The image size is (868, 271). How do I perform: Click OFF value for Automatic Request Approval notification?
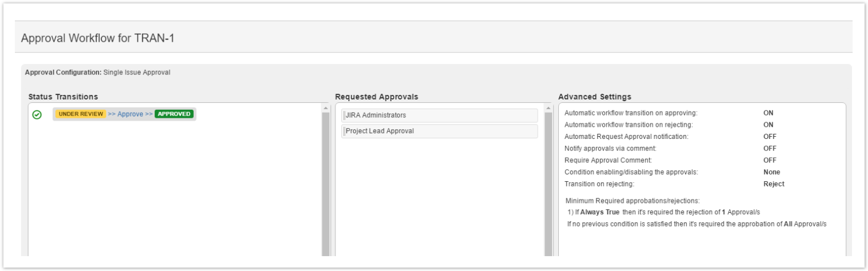click(x=770, y=137)
